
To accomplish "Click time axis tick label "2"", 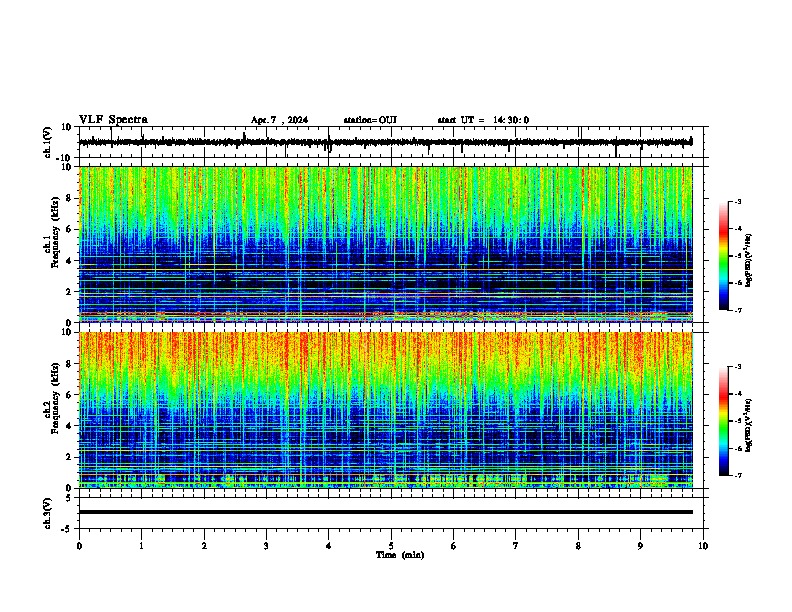I will tap(204, 546).
